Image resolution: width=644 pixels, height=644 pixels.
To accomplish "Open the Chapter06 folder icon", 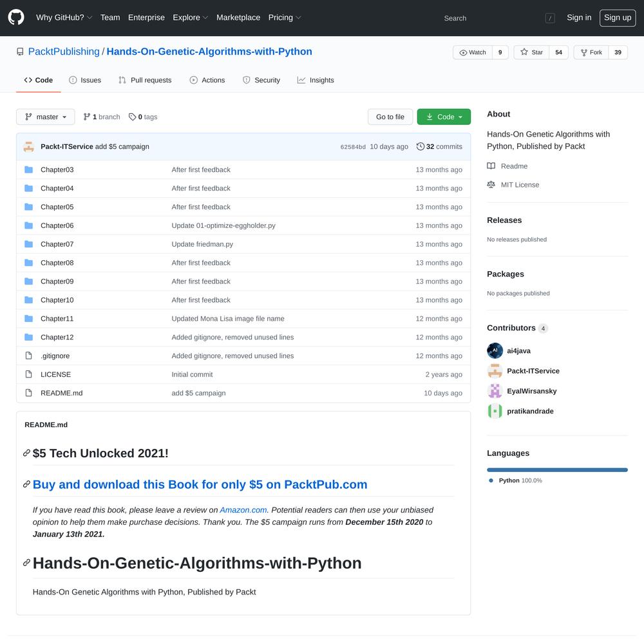I will pos(29,225).
